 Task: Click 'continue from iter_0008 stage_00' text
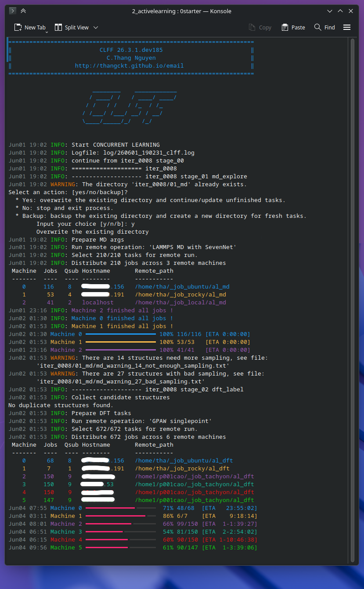point(128,160)
